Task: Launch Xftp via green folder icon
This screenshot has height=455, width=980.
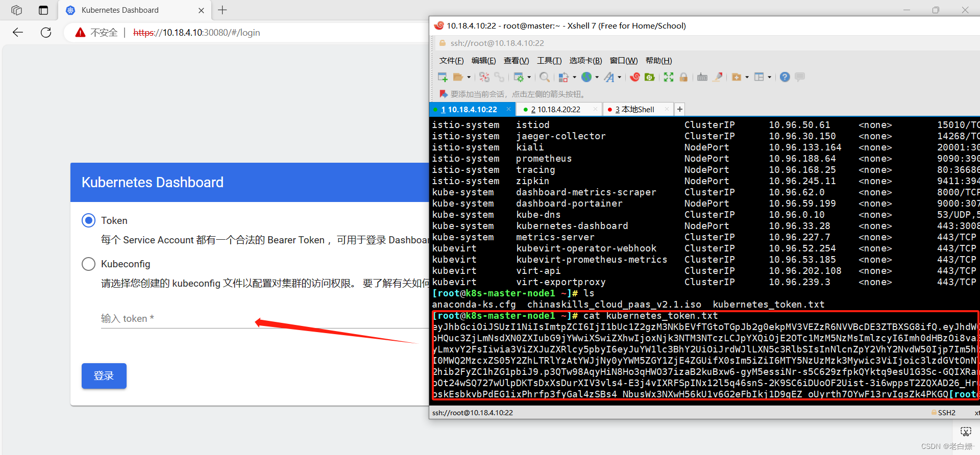Action: click(650, 77)
